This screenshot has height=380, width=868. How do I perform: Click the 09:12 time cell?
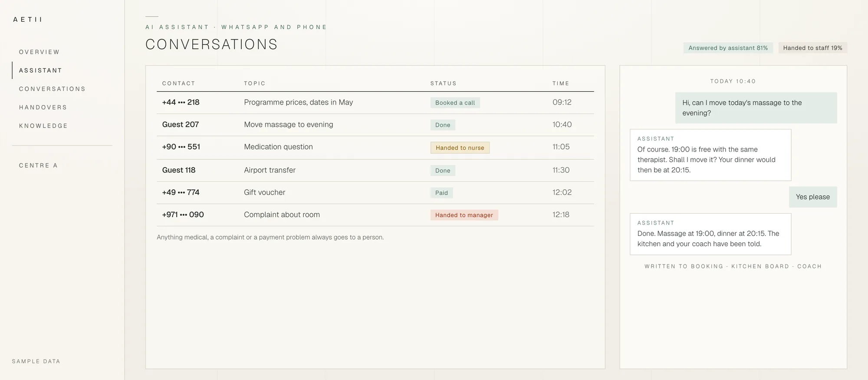(x=562, y=102)
